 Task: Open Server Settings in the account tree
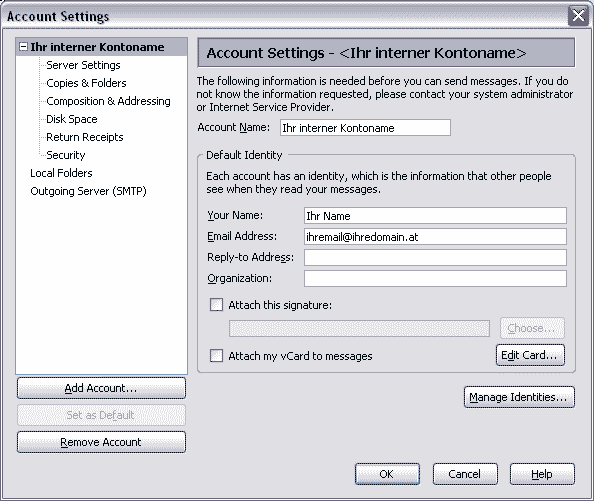pos(83,65)
